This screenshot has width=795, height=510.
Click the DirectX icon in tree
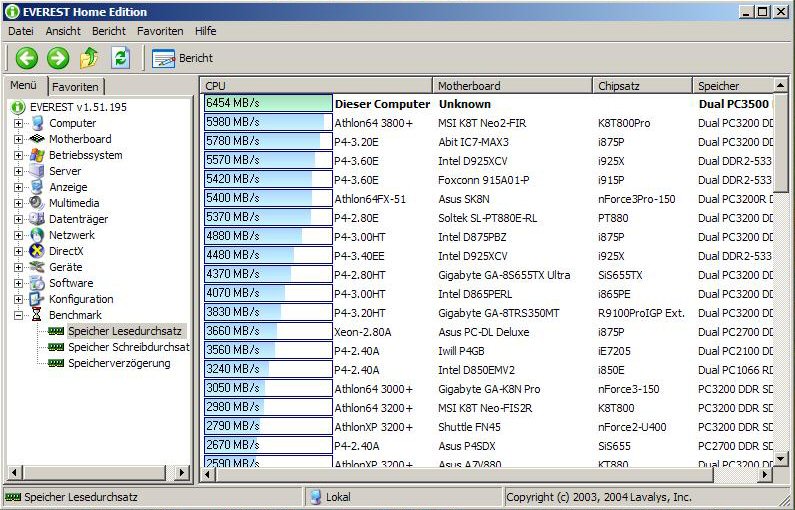(37, 251)
